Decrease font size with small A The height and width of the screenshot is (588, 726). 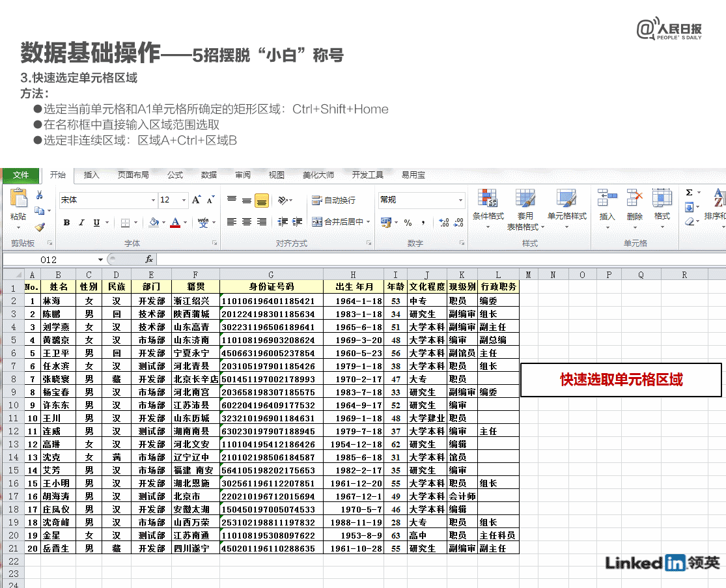click(x=211, y=200)
